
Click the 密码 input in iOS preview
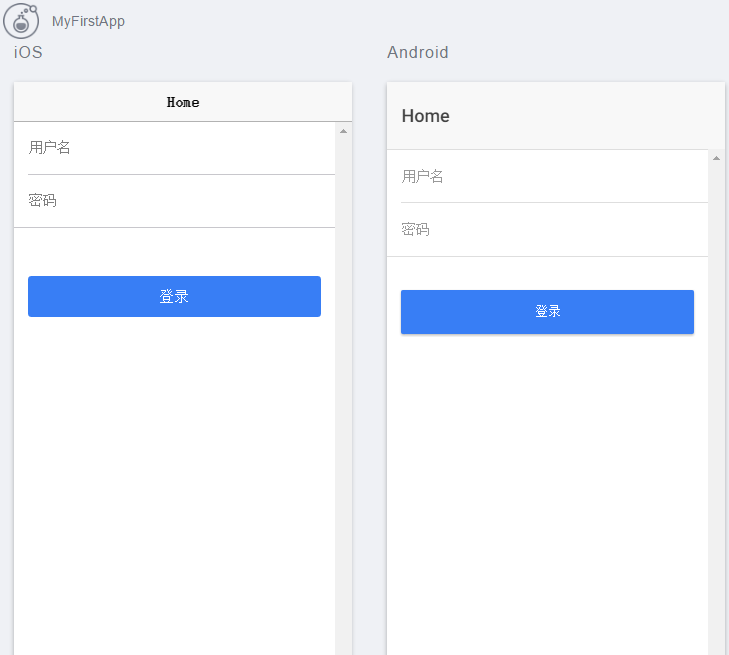click(181, 201)
